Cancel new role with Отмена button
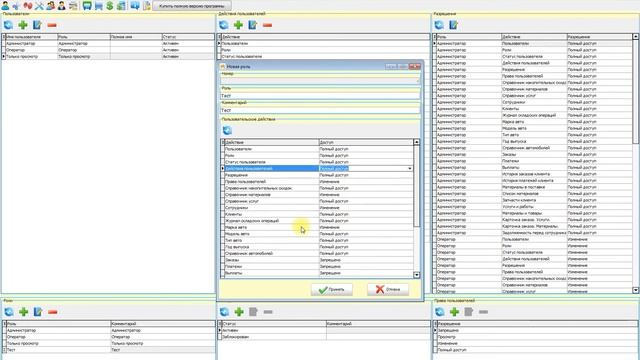The image size is (640, 360). [x=388, y=289]
